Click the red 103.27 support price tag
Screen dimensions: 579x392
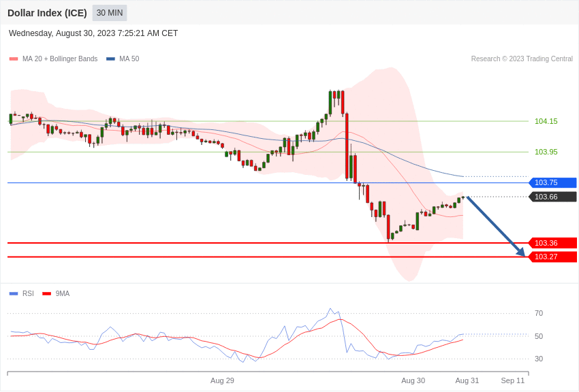(x=553, y=257)
